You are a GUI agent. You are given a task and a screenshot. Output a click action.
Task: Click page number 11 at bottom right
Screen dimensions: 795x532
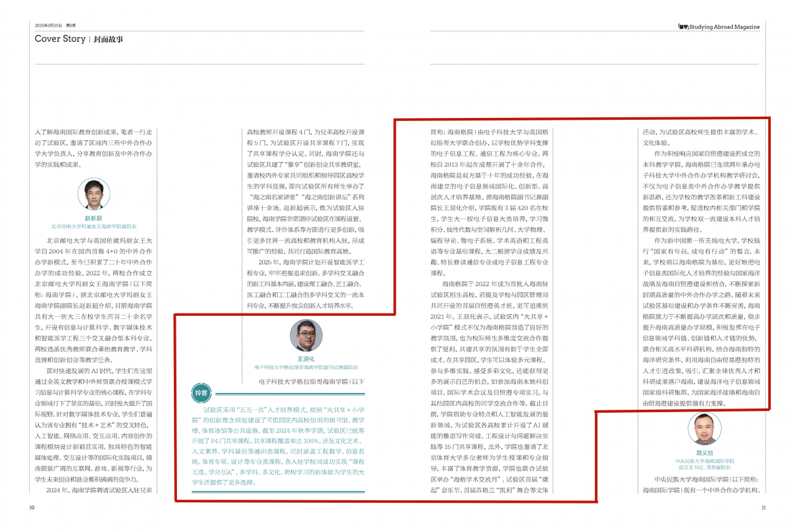click(763, 507)
